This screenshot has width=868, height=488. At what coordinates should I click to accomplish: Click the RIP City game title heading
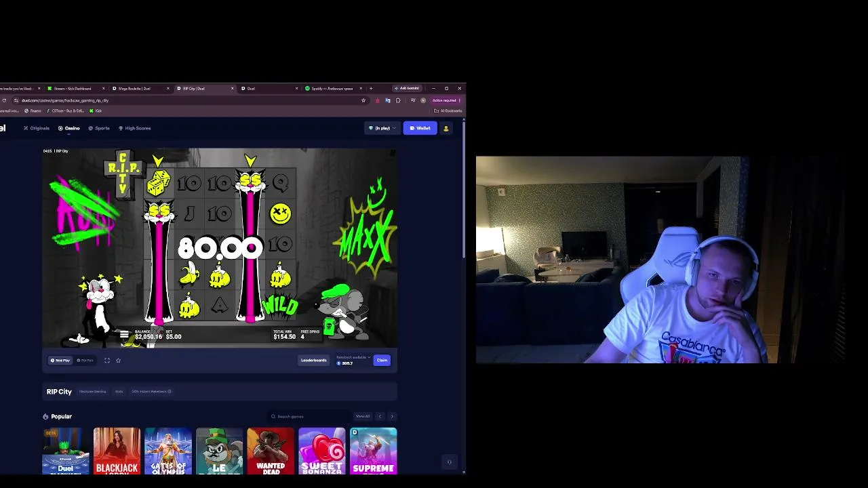(59, 392)
